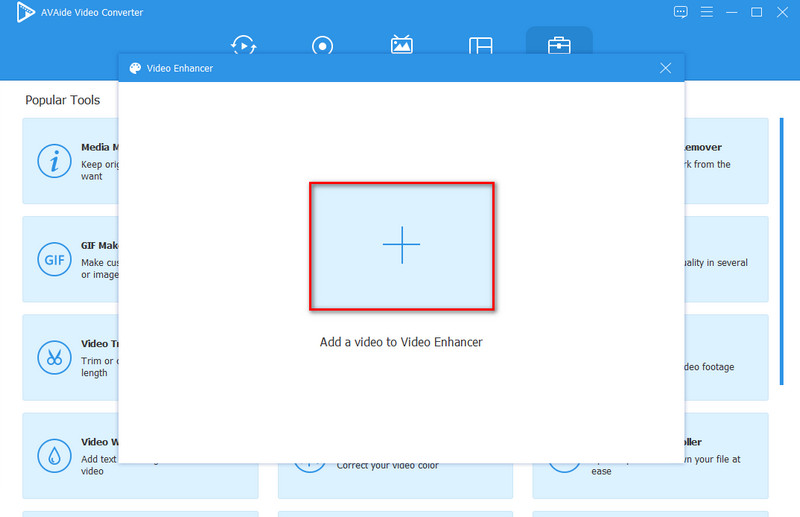Click the 'Add a video to Video Enhancer' text

[401, 342]
